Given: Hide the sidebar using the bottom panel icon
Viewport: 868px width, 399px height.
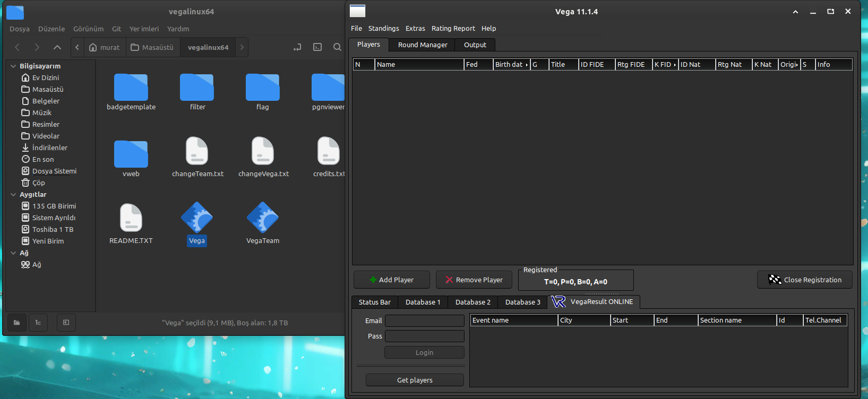Looking at the screenshot, I should tap(66, 323).
